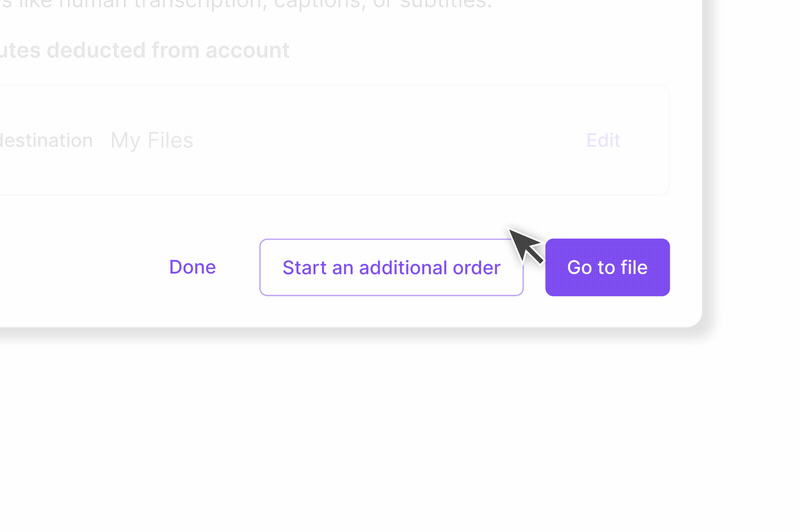Tap the faded Edit link
Image resolution: width=800 pixels, height=532 pixels.
(603, 141)
